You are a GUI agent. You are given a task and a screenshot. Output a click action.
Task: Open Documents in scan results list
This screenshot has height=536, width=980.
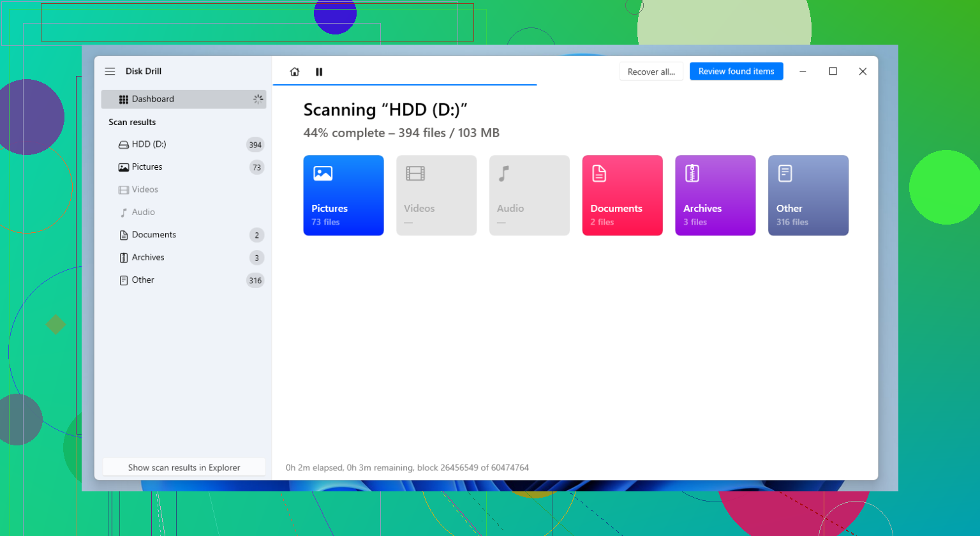click(184, 235)
